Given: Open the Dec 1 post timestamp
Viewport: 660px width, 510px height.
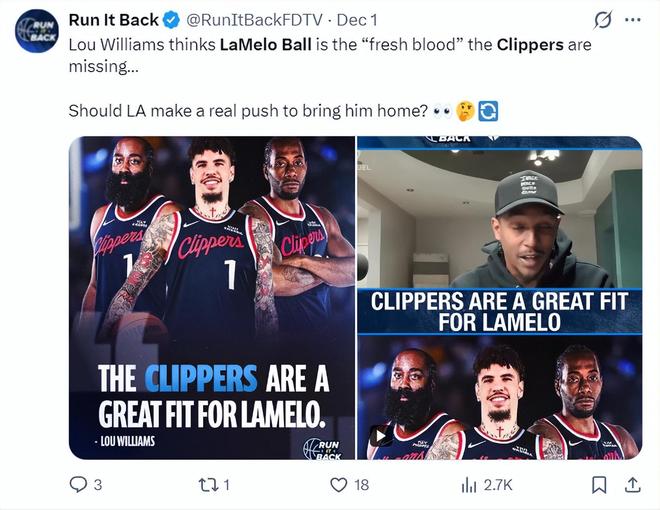Looking at the screenshot, I should 357,20.
